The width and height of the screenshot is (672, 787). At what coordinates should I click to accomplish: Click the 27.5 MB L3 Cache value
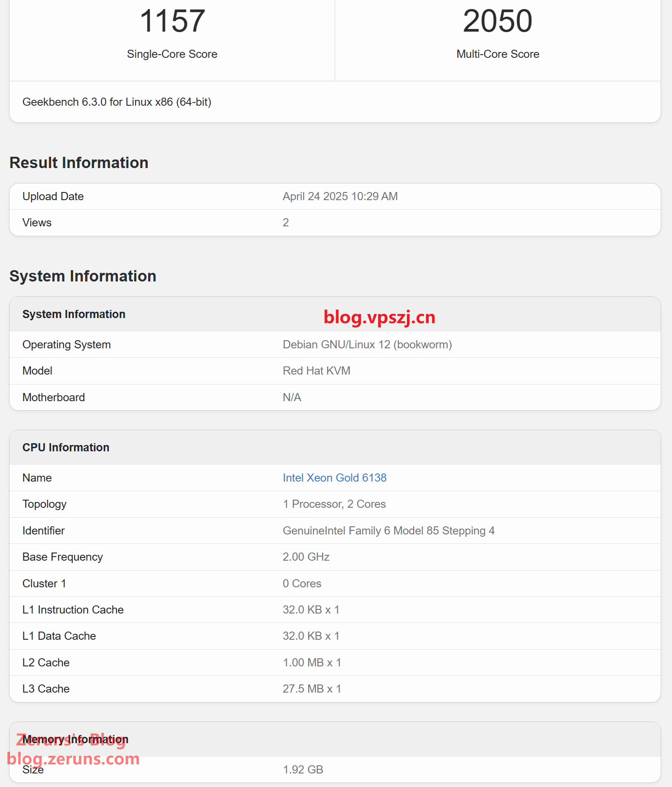(x=312, y=689)
